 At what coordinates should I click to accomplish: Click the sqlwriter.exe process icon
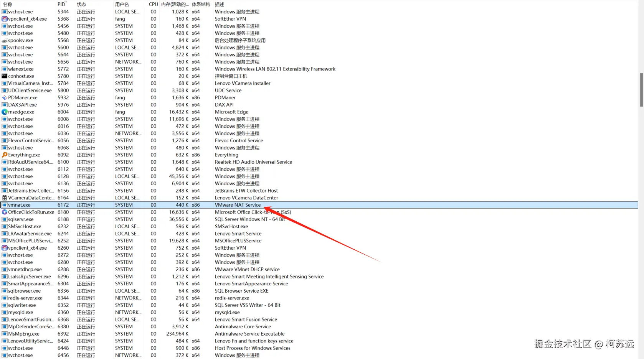pyautogui.click(x=5, y=305)
